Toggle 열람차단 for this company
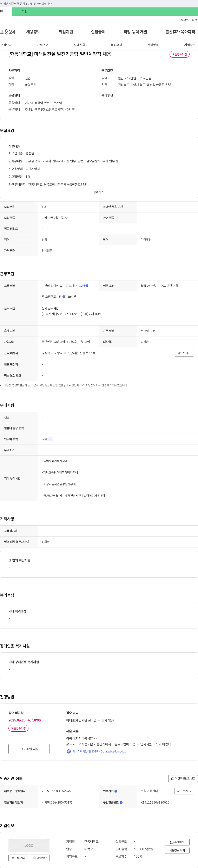 pyautogui.click(x=40, y=858)
